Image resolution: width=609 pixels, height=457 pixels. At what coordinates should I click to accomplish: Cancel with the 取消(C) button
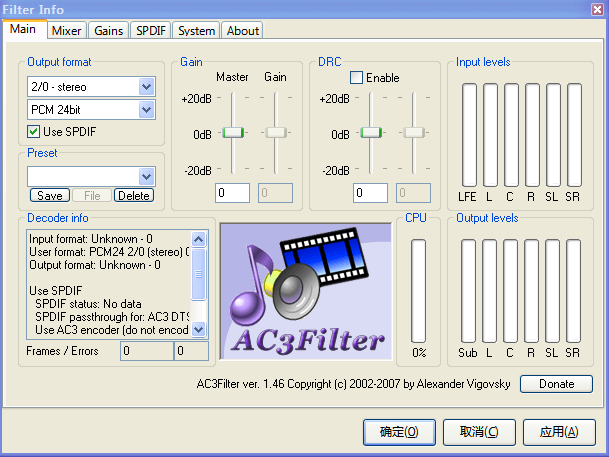point(479,432)
